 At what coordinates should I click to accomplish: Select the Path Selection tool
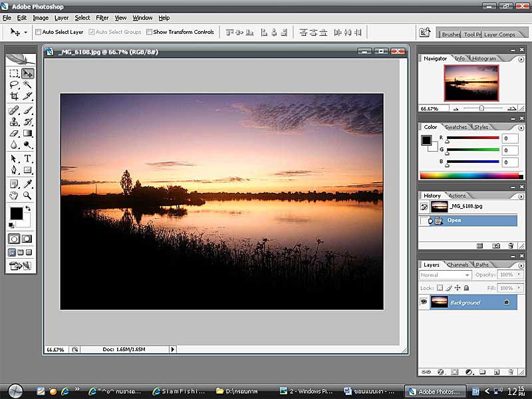click(x=14, y=158)
